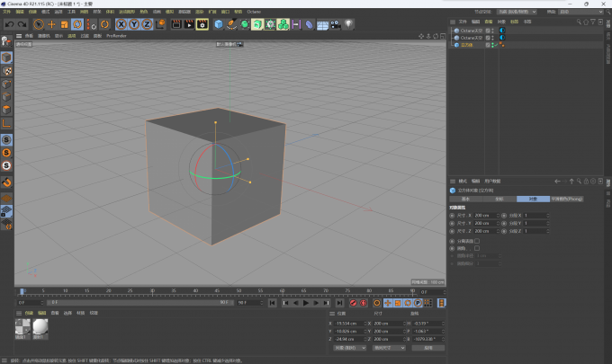Click Object Manager filter funnel icon
The image size is (612, 364).
click(x=593, y=22)
